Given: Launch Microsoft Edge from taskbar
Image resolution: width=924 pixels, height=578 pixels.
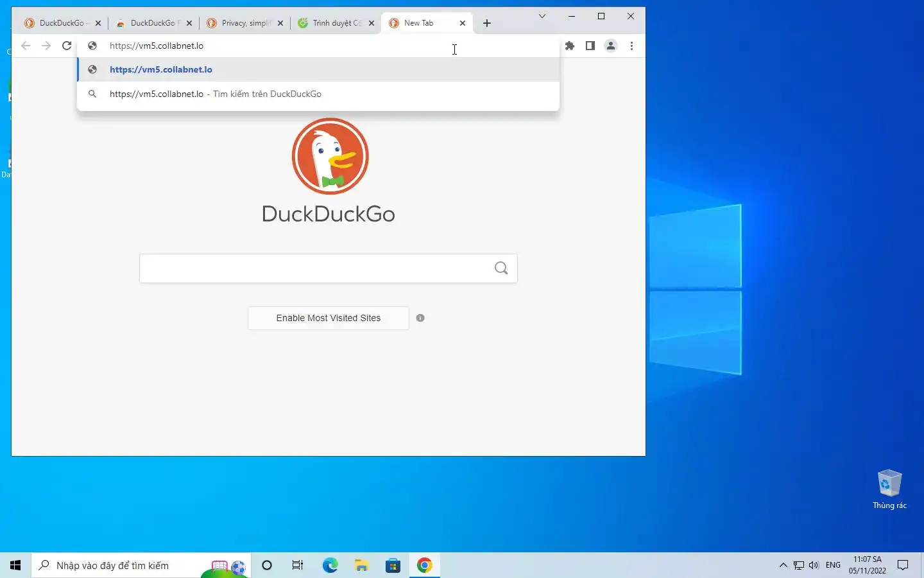Looking at the screenshot, I should [x=330, y=565].
